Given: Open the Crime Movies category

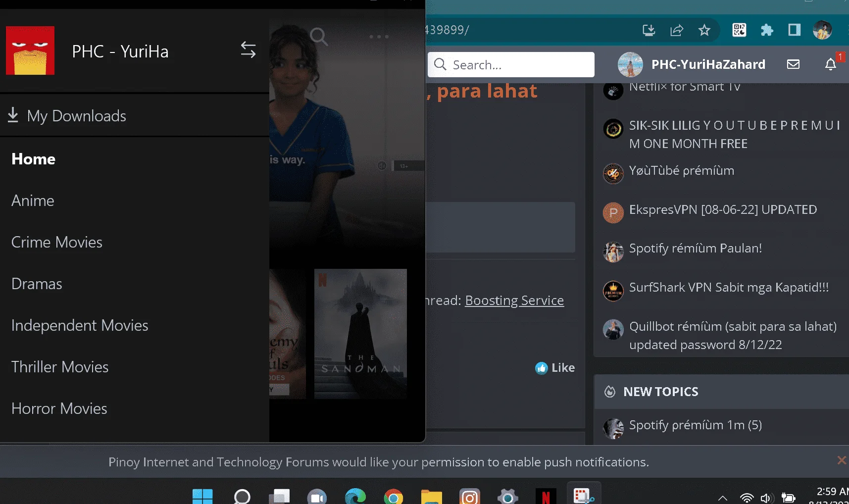Looking at the screenshot, I should pos(57,242).
